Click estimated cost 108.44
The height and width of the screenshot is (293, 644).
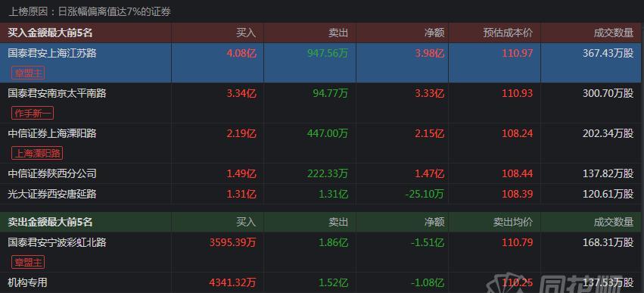(518, 173)
